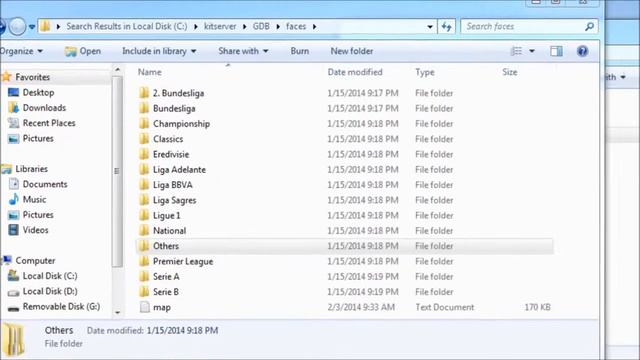Image resolution: width=640 pixels, height=360 pixels.
Task: Click kitserver in the address breadcrumb
Action: 220,27
